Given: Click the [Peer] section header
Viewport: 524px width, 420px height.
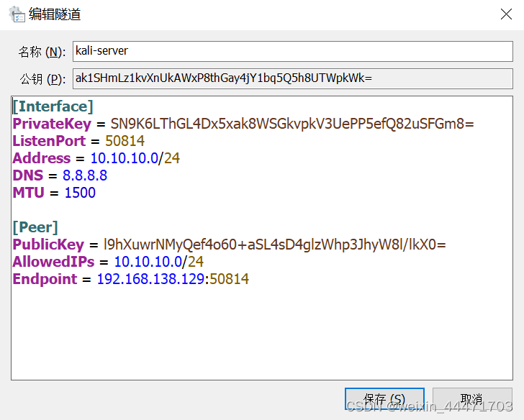Looking at the screenshot, I should [35, 227].
